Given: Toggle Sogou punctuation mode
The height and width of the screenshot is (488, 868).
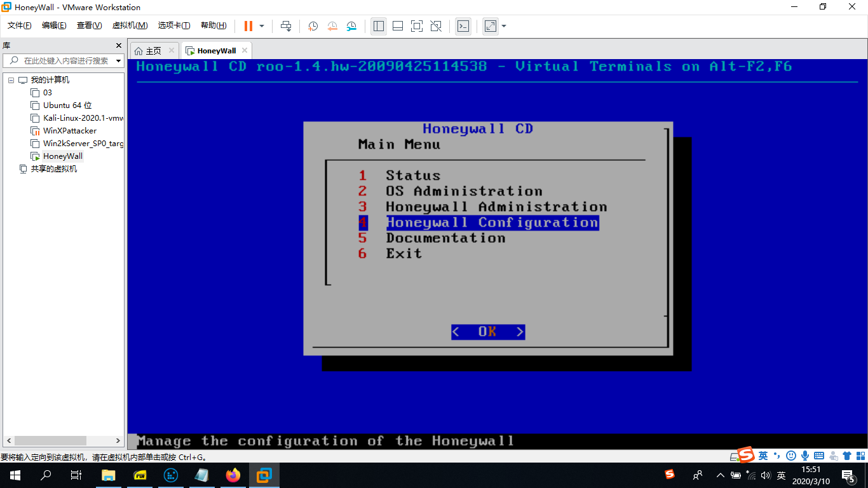Looking at the screenshot, I should (x=776, y=456).
